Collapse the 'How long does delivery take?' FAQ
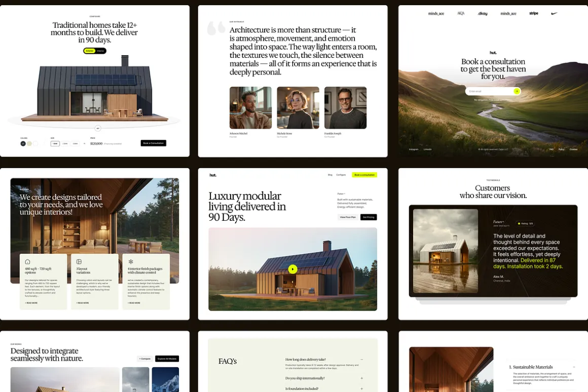The image size is (588, 392). 361,360
